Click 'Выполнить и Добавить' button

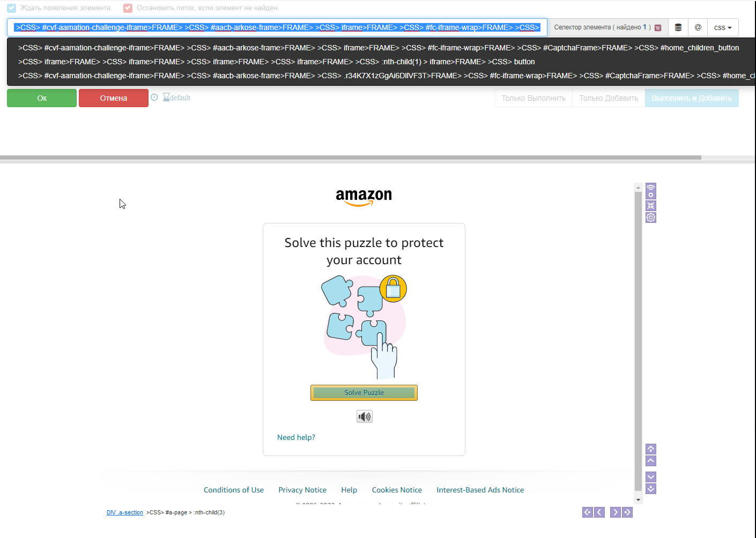pos(692,98)
